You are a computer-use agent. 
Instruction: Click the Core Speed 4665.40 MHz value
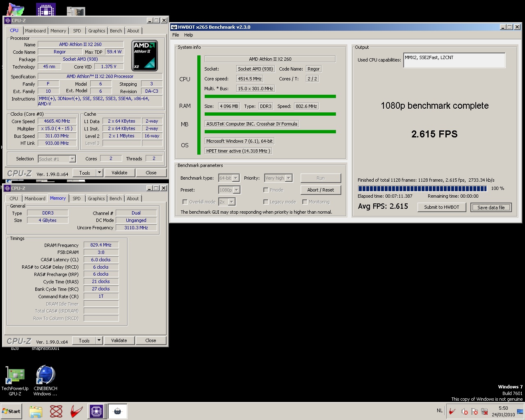tap(57, 121)
